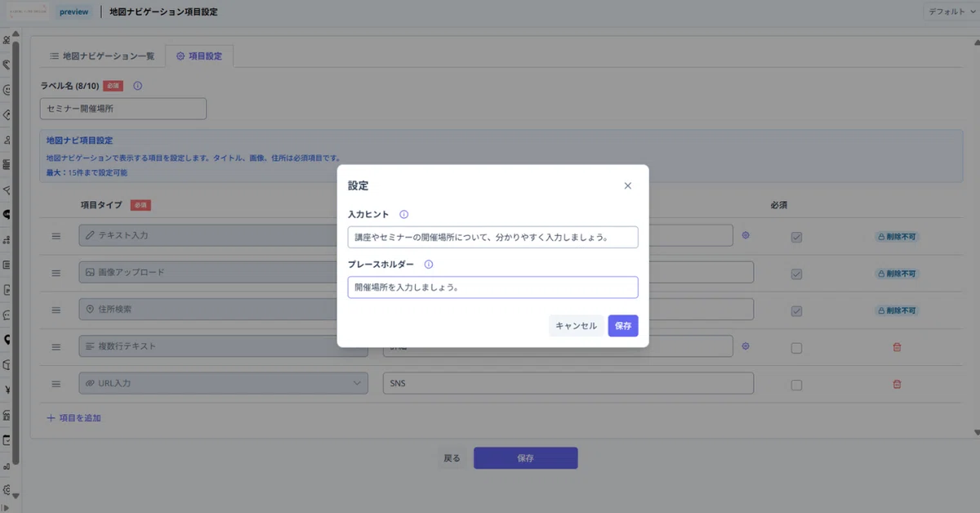
Task: Delete the 複数行テキスト row with trash icon
Action: [x=897, y=347]
